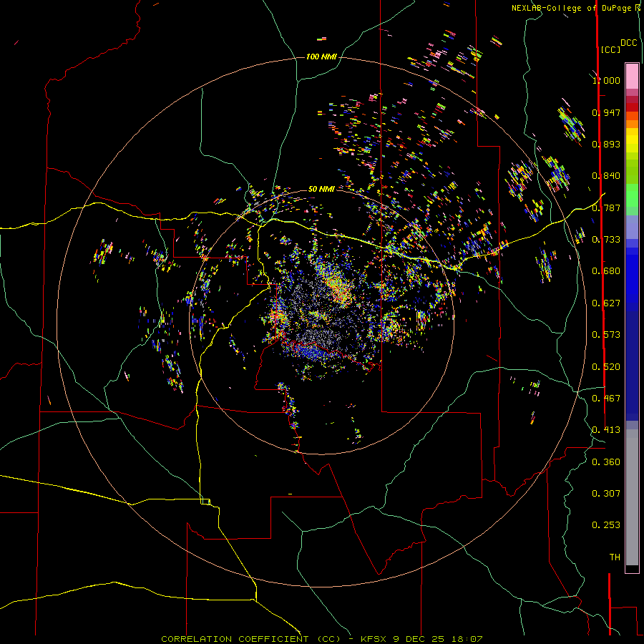The image size is (644, 644).
Task: Click the 0.947 scale value
Action: point(606,112)
